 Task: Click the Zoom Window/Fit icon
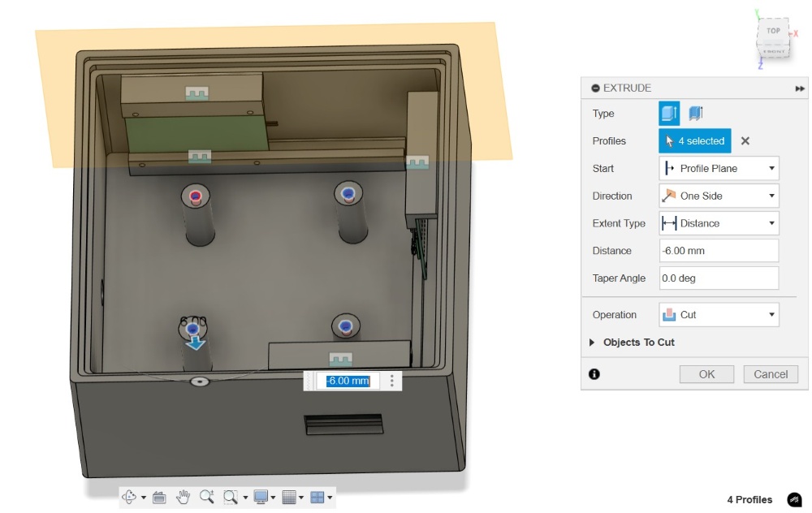click(x=231, y=498)
